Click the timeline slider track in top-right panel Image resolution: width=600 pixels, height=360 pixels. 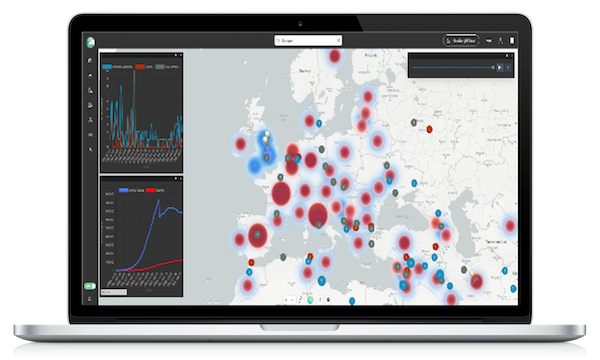pyautogui.click(x=453, y=67)
